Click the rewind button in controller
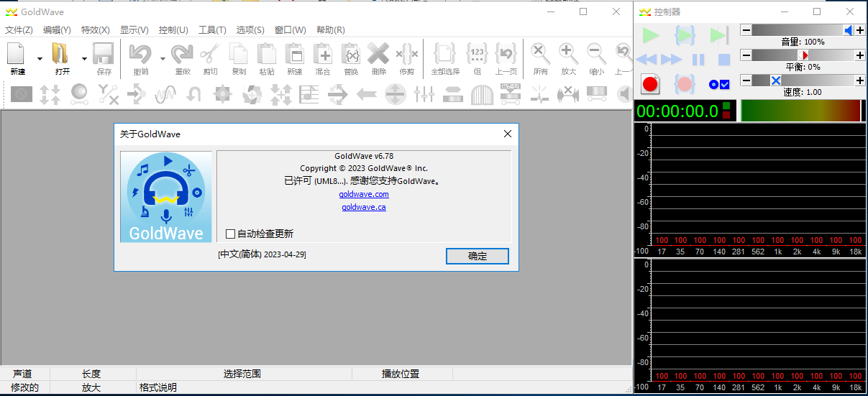Screen dimensions: 868x396 [647, 60]
